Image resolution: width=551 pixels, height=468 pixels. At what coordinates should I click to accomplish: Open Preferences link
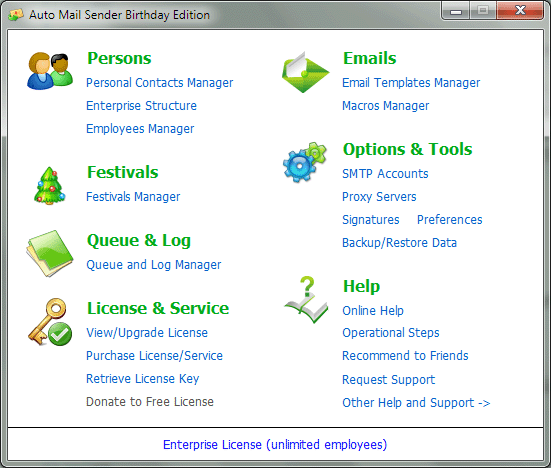click(x=449, y=220)
